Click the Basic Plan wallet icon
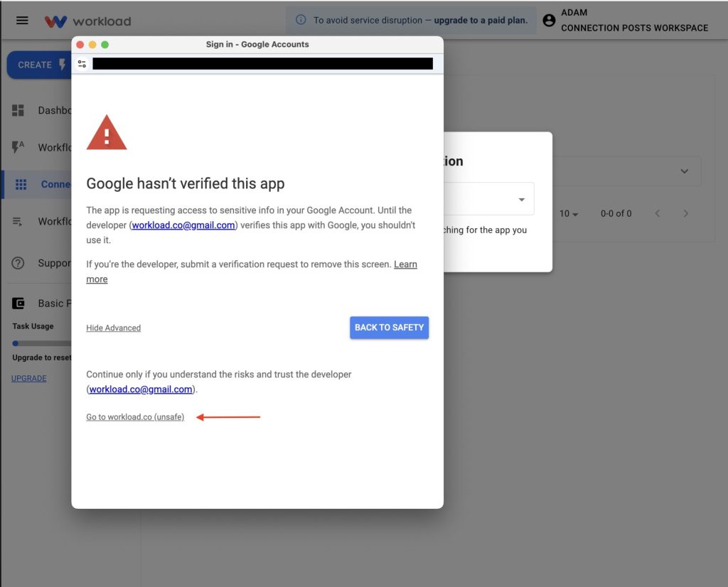Image resolution: width=728 pixels, height=587 pixels. tap(18, 303)
